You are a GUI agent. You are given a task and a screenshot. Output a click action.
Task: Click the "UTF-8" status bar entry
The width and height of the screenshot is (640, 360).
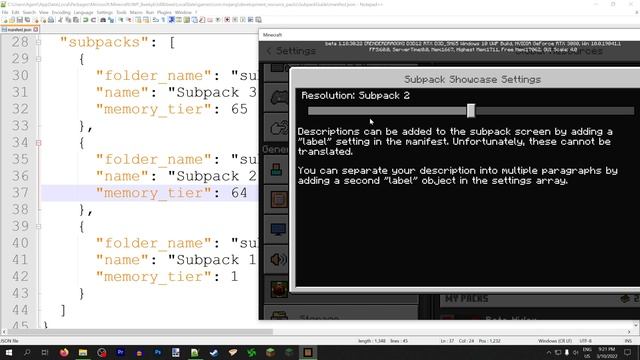585,341
